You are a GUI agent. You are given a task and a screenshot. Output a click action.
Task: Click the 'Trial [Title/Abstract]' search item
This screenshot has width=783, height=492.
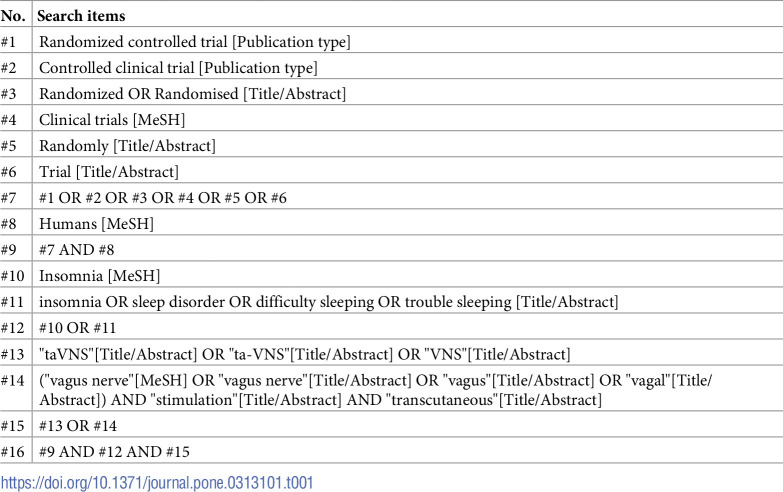click(109, 172)
